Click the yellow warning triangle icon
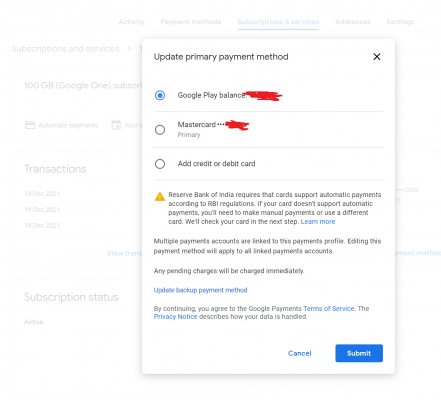This screenshot has width=441, height=400. [x=160, y=197]
